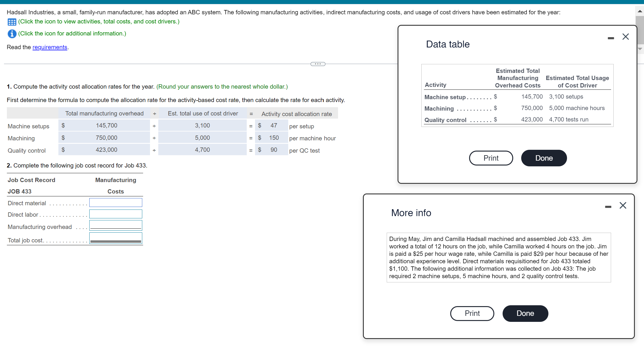The height and width of the screenshot is (351, 644).
Task: Select the 47 per setup answer cell
Action: [x=271, y=125]
